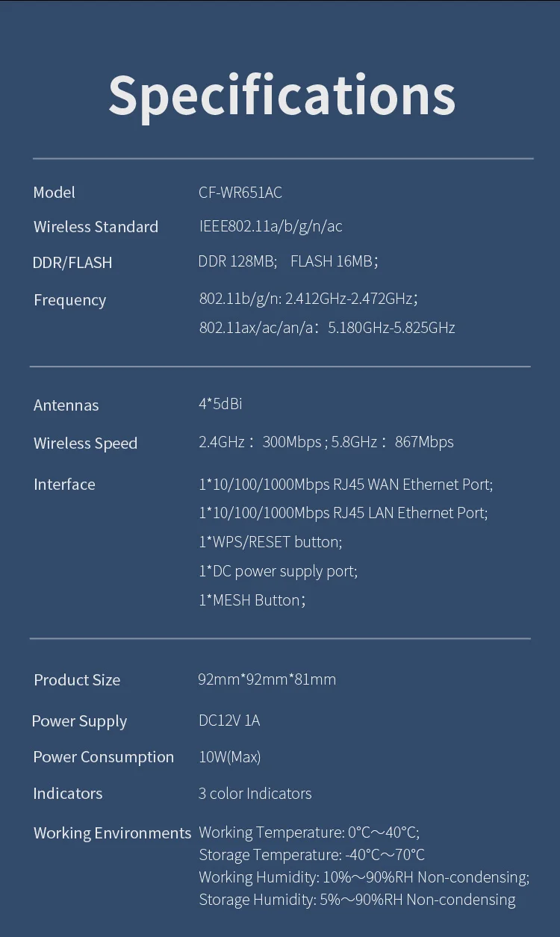560x937 pixels.
Task: Click the Specifications heading
Action: pos(281,95)
